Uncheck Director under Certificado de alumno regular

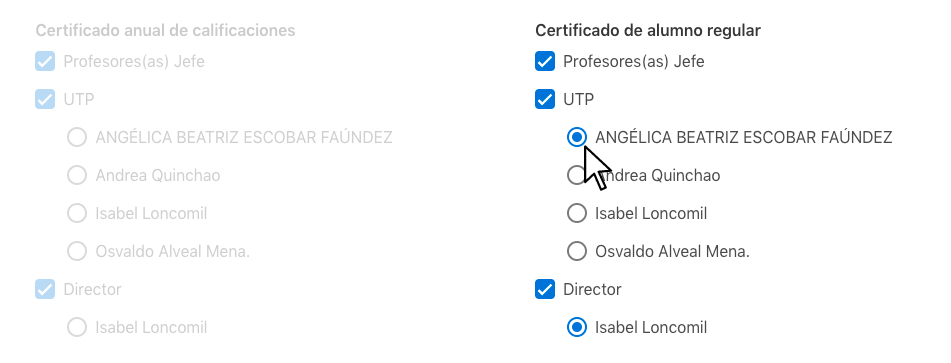click(545, 289)
